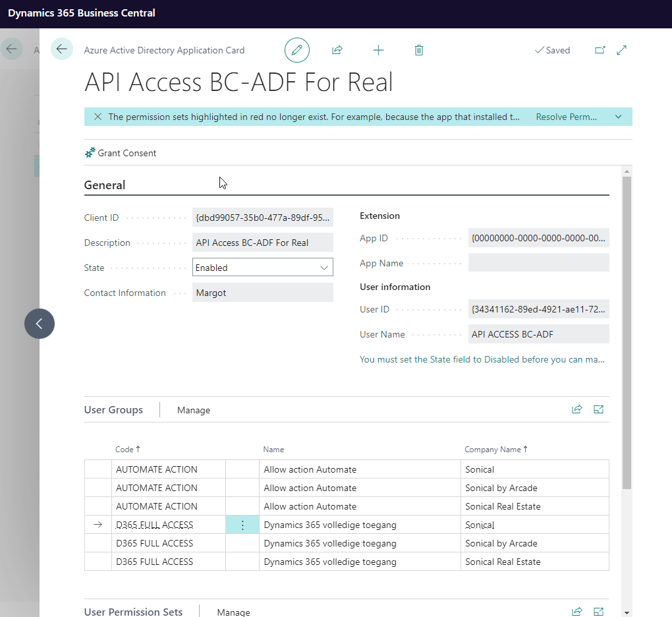Click the underlined D365 FULL ACCESS code link

coord(154,525)
